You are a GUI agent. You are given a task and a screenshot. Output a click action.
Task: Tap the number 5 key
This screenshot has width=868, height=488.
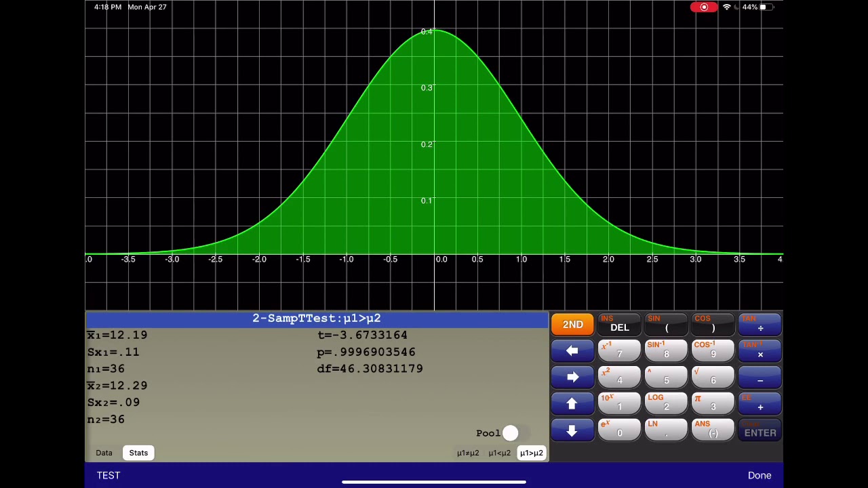[x=666, y=378]
